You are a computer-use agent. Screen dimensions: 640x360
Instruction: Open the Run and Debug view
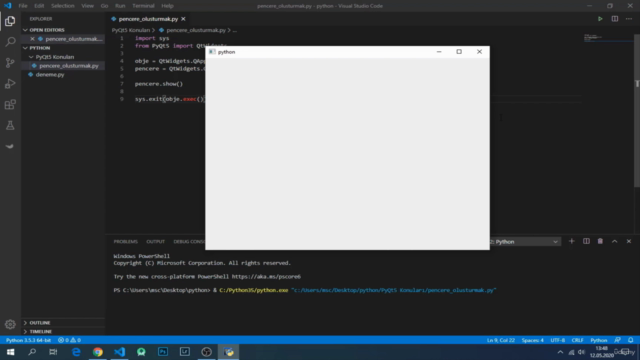(10, 83)
